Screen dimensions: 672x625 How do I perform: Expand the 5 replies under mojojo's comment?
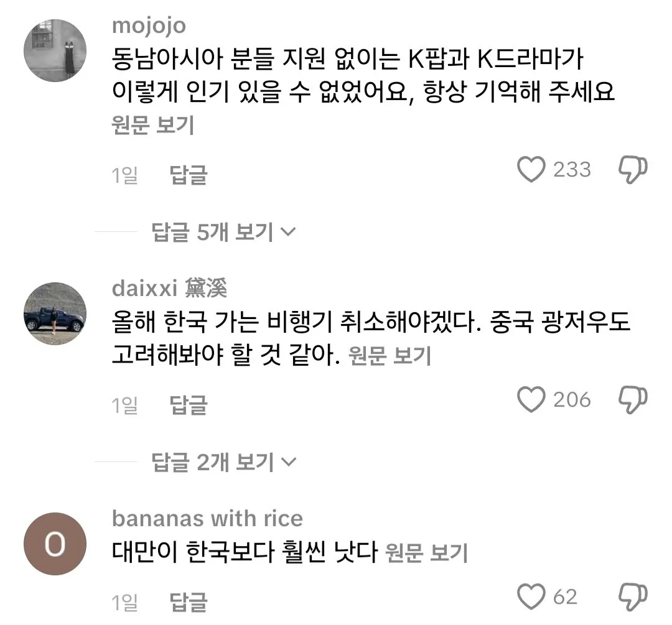(x=223, y=232)
